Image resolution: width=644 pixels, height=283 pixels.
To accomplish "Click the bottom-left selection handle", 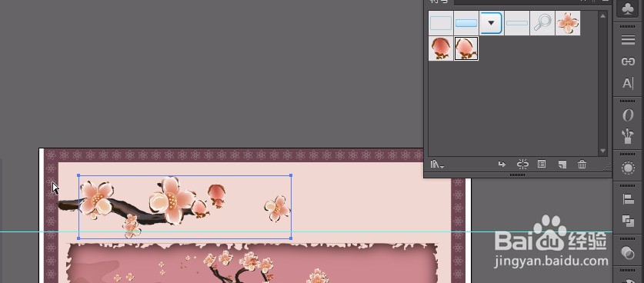I will click(78, 238).
